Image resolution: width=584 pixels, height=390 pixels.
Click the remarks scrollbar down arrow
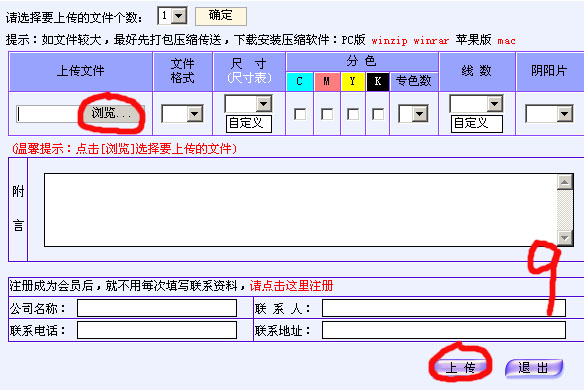pos(565,237)
